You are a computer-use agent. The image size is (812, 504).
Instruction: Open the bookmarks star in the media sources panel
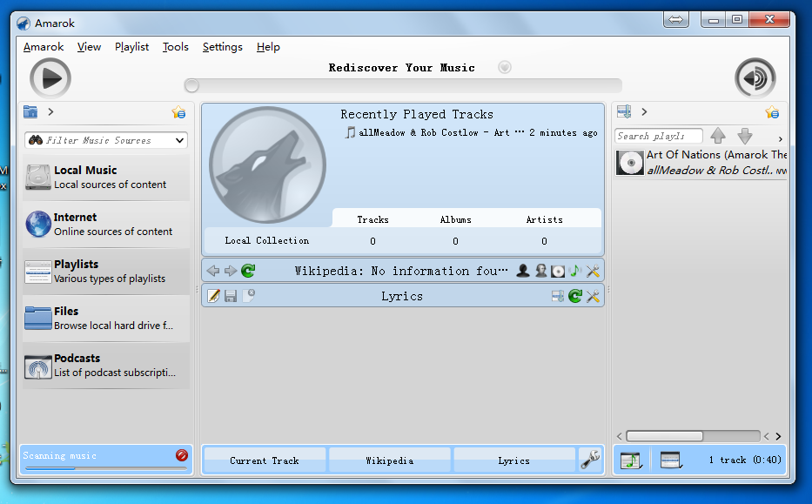(178, 112)
